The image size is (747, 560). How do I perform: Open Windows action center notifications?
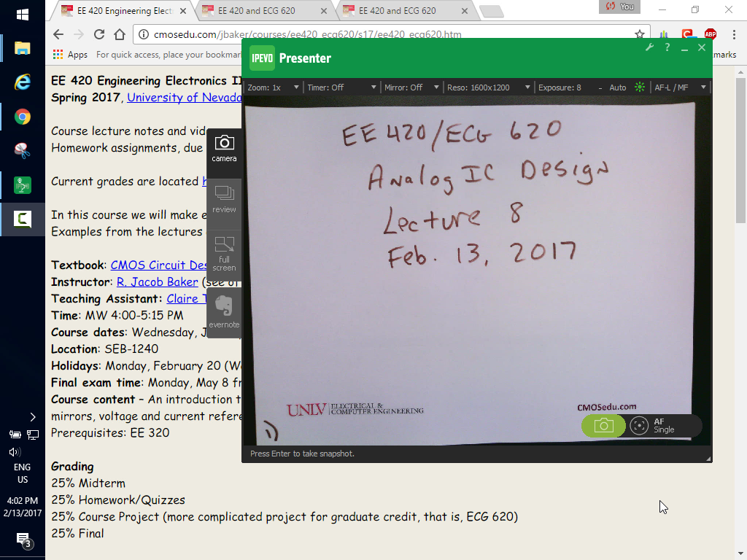[23, 540]
